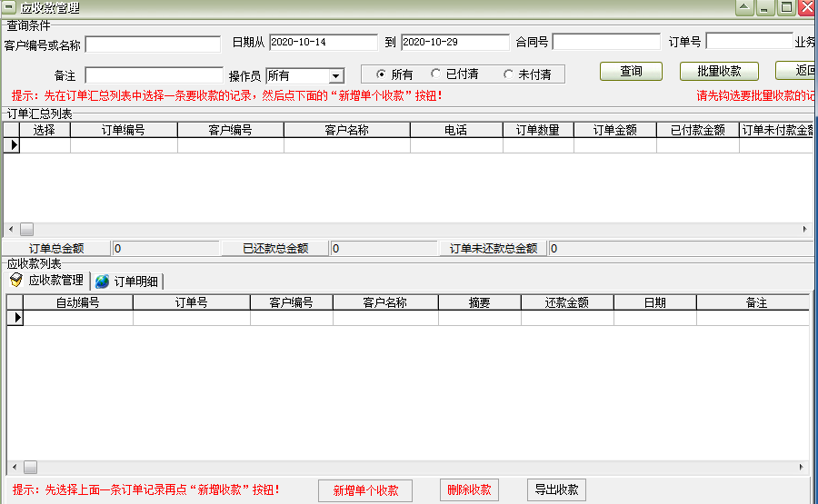Click the receivables list horizontal scrollbar thumb
The width and height of the screenshot is (818, 504).
click(30, 467)
